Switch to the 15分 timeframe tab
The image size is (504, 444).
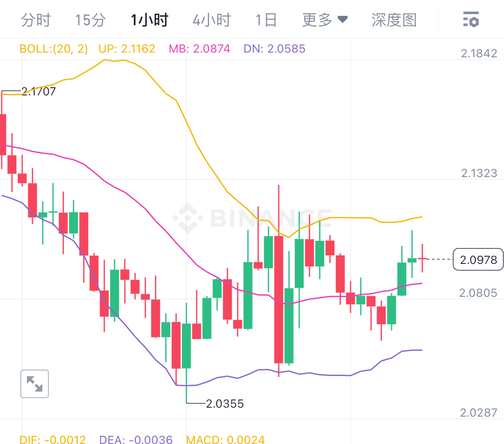pyautogui.click(x=90, y=20)
